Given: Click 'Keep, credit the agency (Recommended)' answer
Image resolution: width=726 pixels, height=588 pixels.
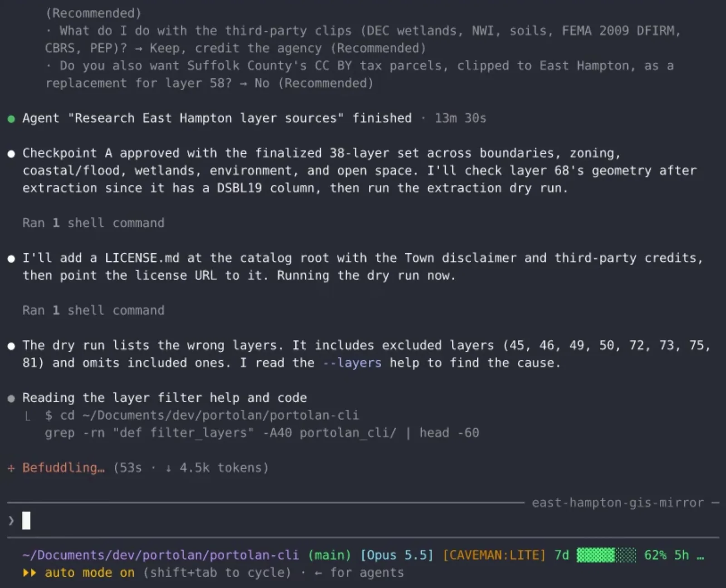Looking at the screenshot, I should pyautogui.click(x=288, y=48).
